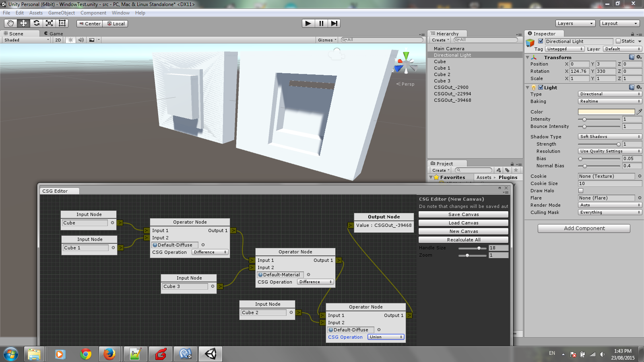Switch to the Game tab
Image resolution: width=644 pixels, height=362 pixels.
53,33
